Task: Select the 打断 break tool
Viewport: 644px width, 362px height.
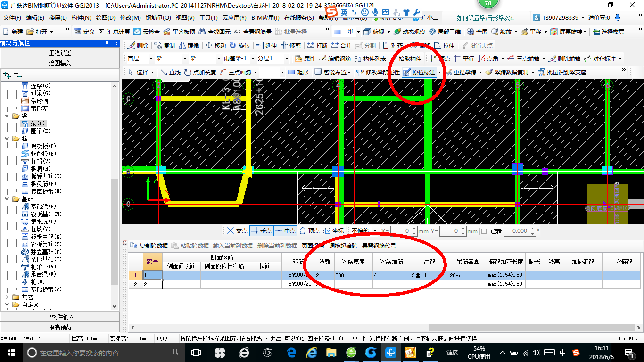Action: 317,46
